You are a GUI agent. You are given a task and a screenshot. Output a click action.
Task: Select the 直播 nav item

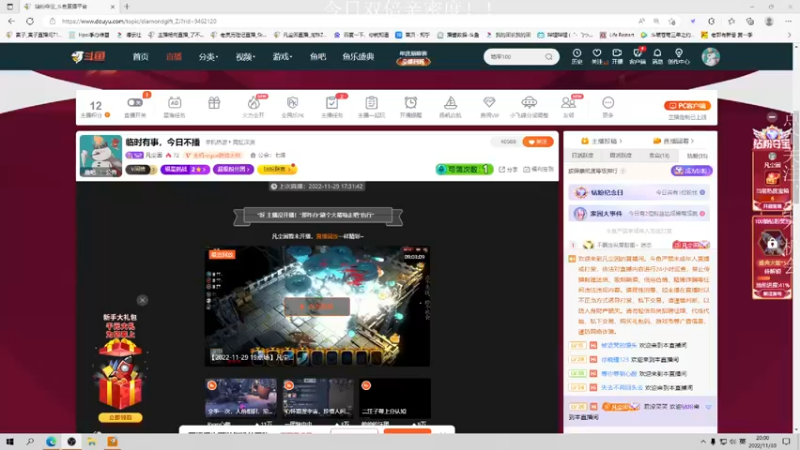tap(174, 57)
